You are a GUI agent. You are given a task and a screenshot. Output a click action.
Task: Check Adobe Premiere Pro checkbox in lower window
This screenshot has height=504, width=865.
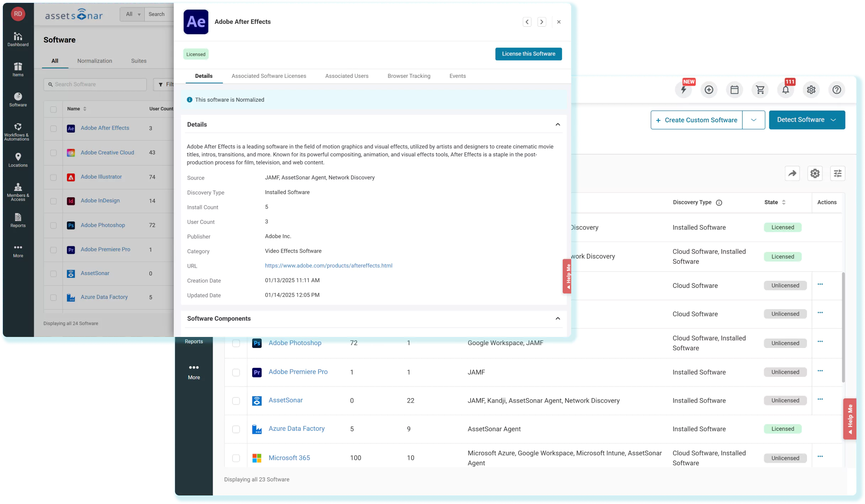(x=236, y=372)
